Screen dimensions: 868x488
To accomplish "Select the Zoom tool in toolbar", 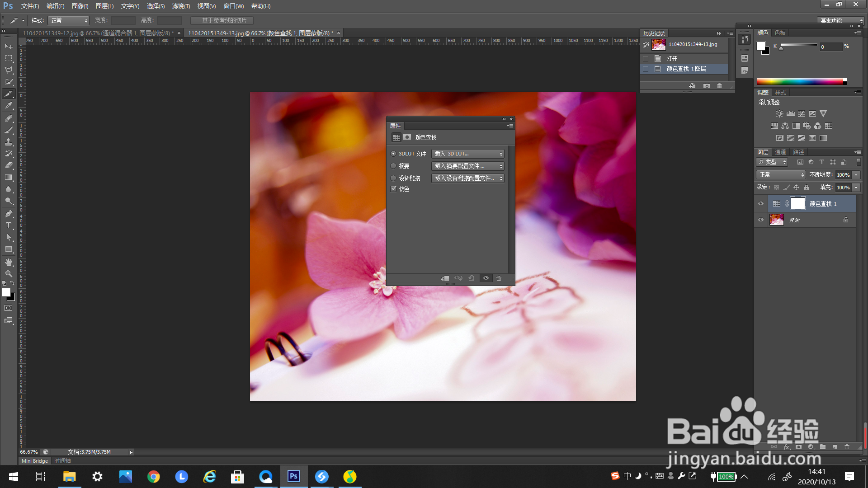I will [9, 274].
